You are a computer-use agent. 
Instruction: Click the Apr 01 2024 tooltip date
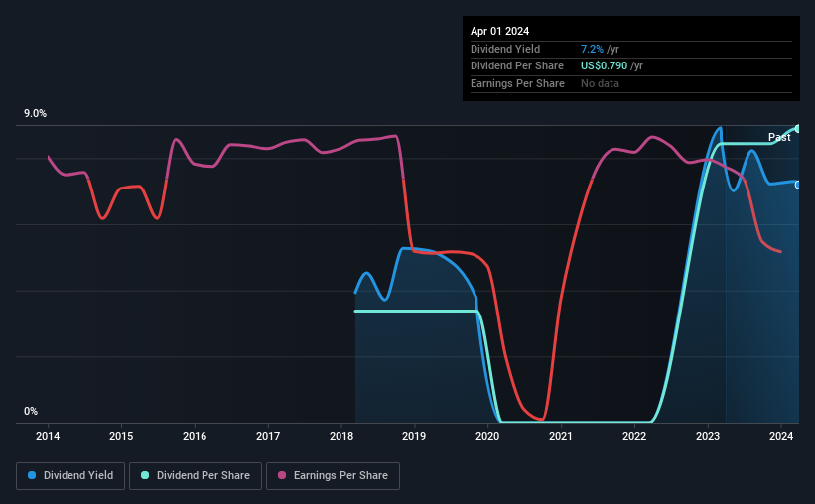[x=499, y=31]
